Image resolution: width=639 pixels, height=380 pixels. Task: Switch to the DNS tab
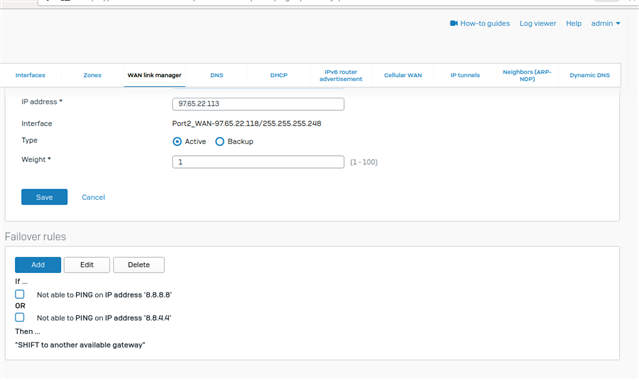217,75
